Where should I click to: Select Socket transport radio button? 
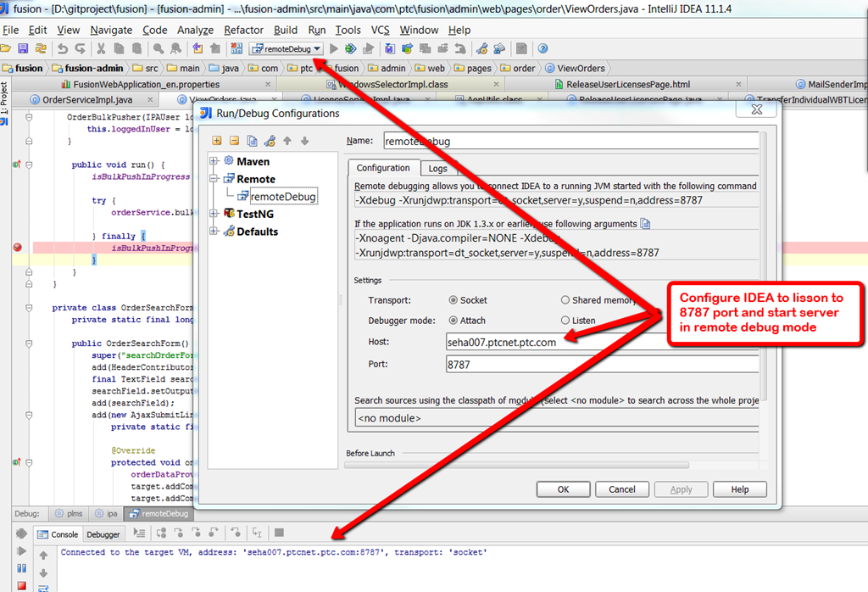(453, 300)
